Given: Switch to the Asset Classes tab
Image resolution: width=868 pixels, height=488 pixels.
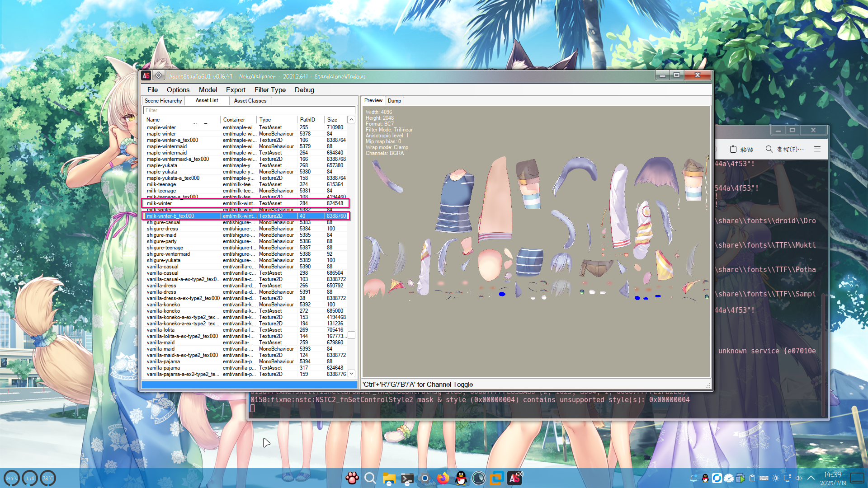Looking at the screenshot, I should (x=250, y=101).
